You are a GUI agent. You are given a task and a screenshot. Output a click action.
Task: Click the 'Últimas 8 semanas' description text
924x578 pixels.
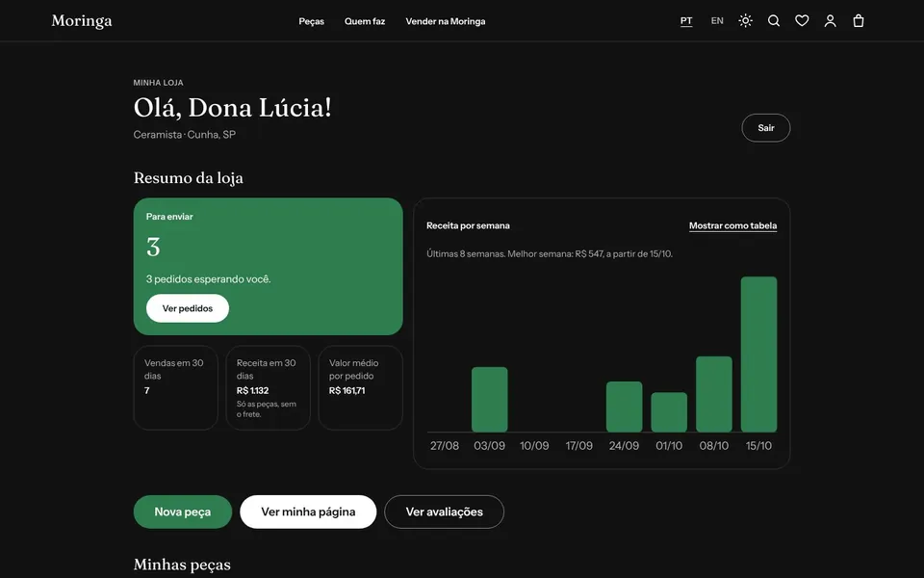[550, 253]
